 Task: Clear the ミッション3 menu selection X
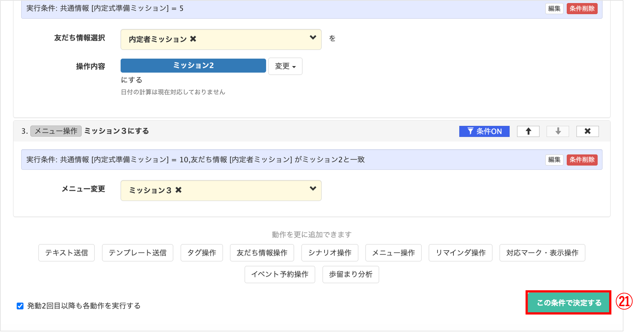(x=178, y=190)
